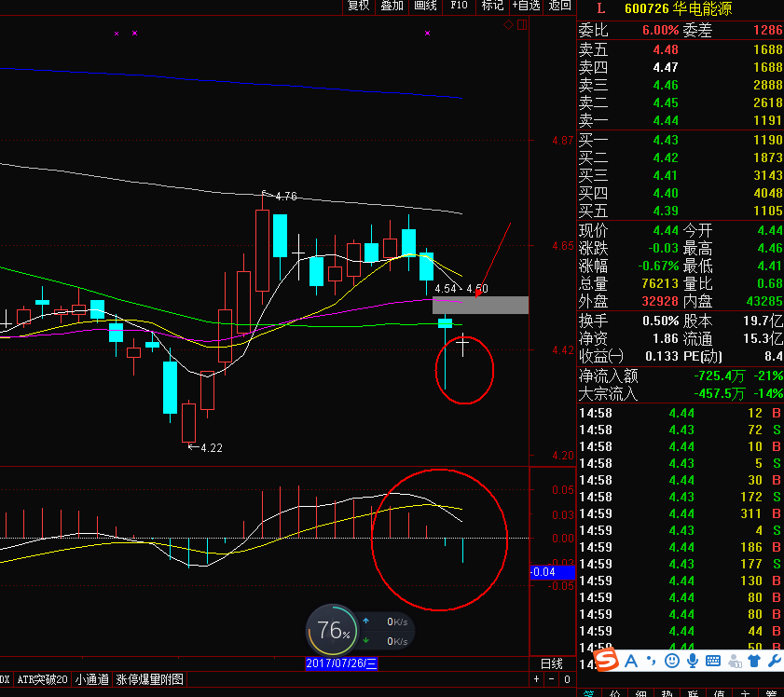Click the 14:59 trade with volume 186
This screenshot has height=697, width=784.
click(x=680, y=547)
